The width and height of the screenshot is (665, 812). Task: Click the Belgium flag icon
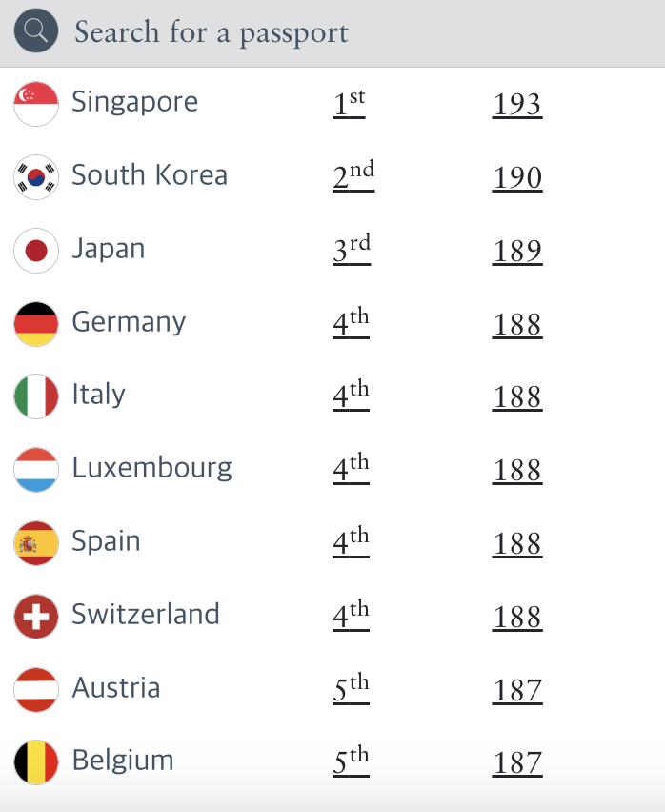point(36,762)
